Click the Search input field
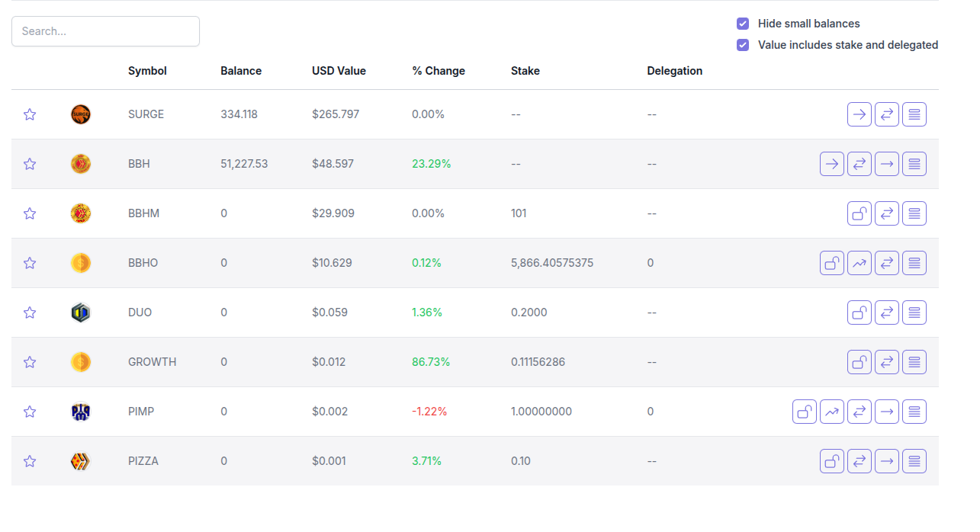This screenshot has width=980, height=532. click(x=105, y=31)
